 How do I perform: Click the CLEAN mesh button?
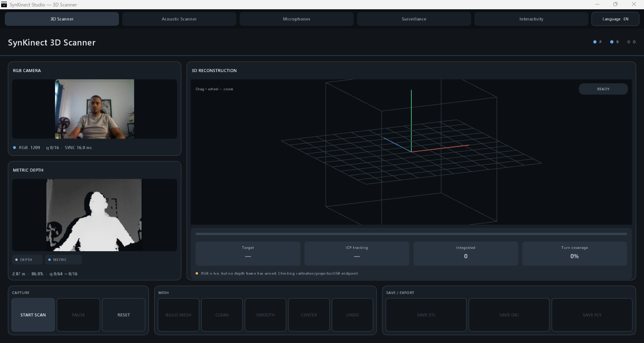point(222,315)
